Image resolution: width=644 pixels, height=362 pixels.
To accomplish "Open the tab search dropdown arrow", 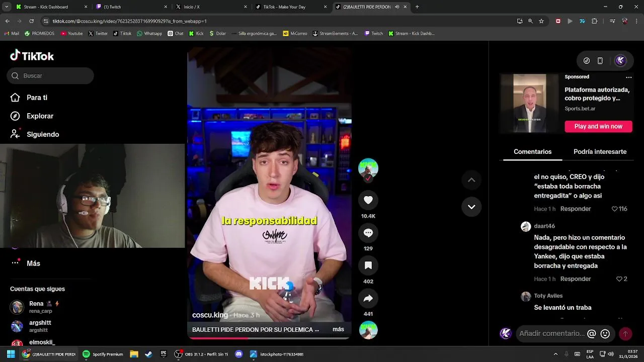I will [x=7, y=7].
